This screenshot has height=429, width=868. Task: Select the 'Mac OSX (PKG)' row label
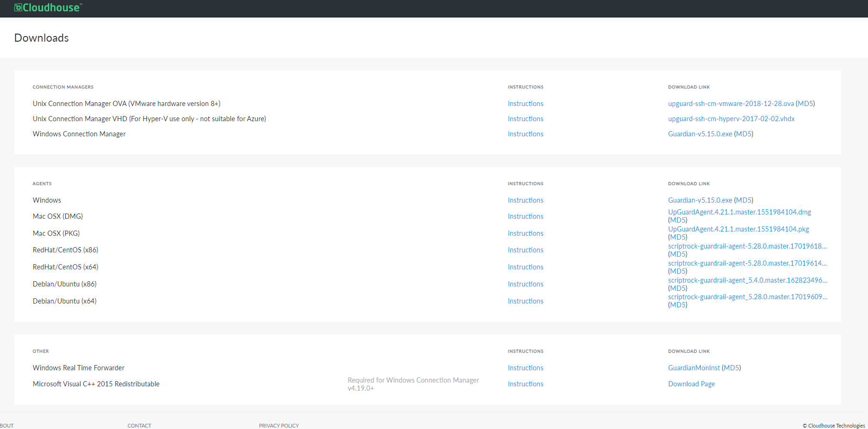point(56,233)
